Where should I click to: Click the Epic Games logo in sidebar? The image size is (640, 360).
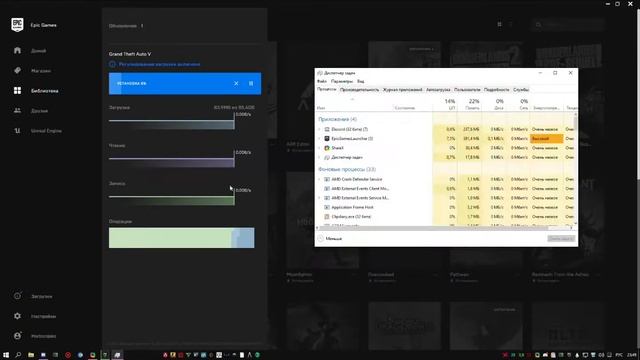coord(17,25)
